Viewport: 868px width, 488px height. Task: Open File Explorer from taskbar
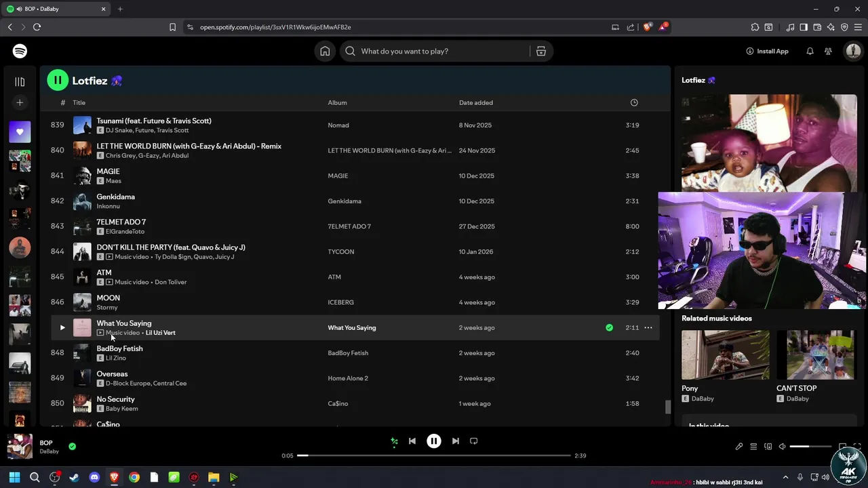point(214,477)
